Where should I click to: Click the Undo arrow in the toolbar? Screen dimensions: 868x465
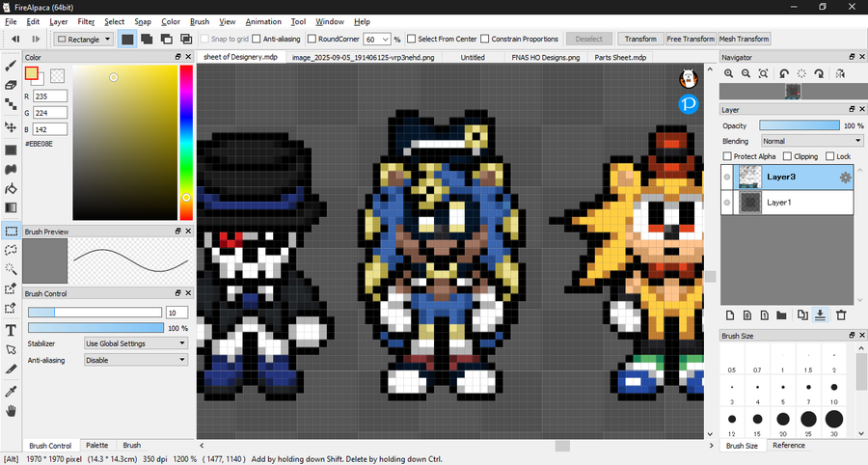pyautogui.click(x=15, y=39)
